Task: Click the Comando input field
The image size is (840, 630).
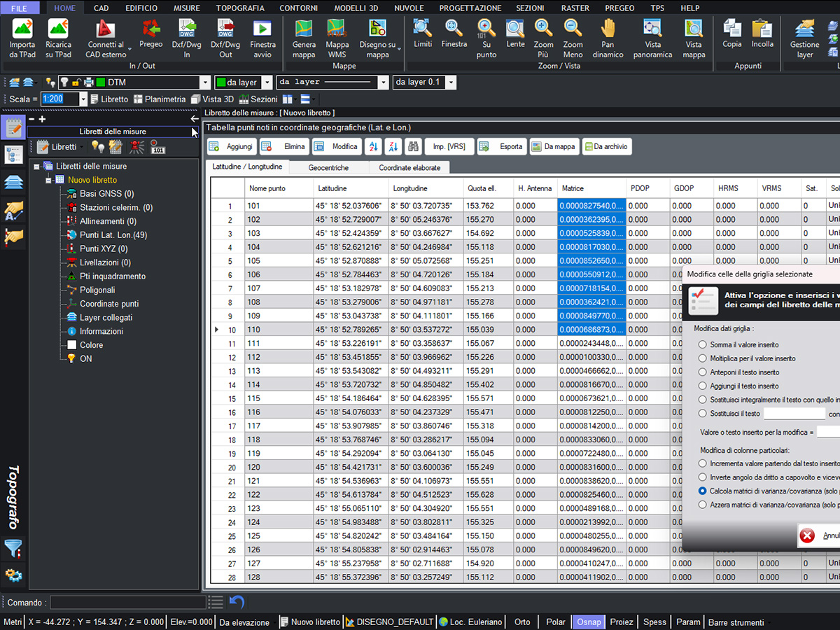Action: point(128,602)
